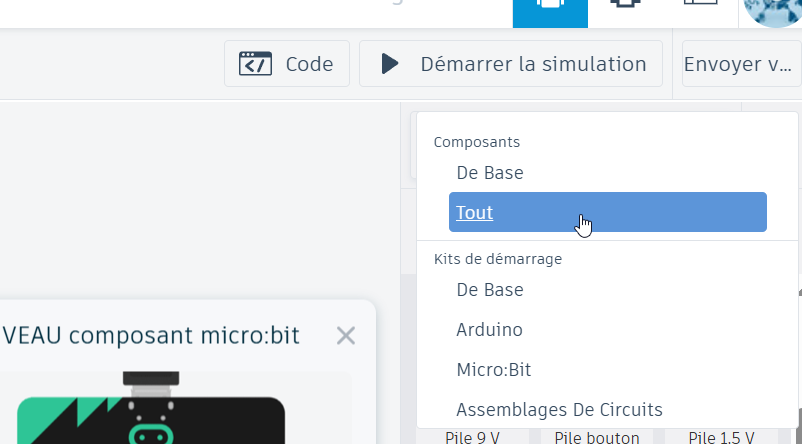Switch to the circuit view icon

pos(549,8)
